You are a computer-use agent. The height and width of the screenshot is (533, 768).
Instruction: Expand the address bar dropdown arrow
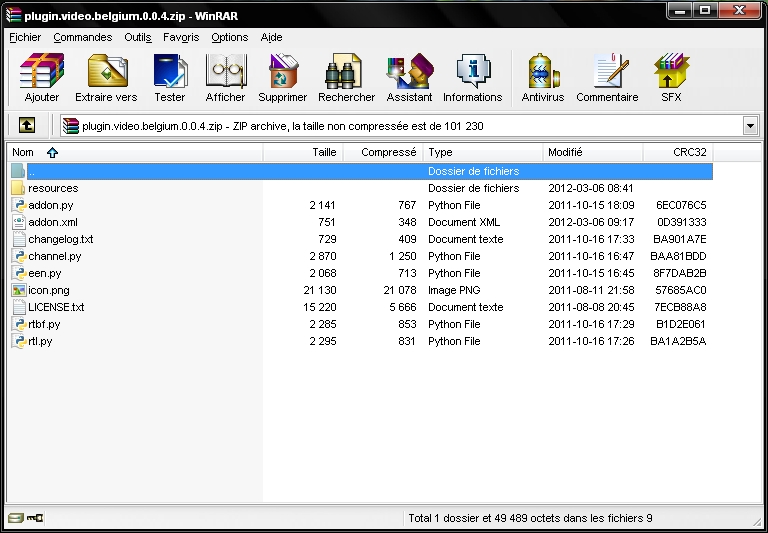[x=750, y=126]
